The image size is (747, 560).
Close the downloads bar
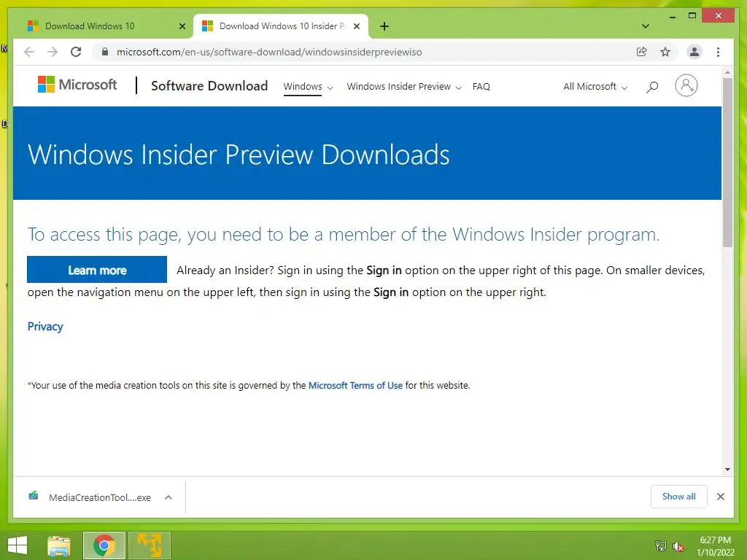tap(720, 497)
